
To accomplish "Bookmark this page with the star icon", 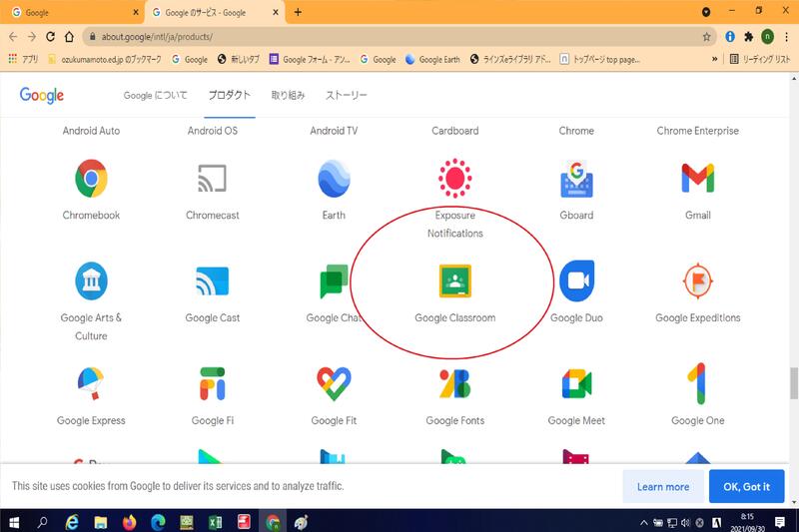I will tap(707, 36).
